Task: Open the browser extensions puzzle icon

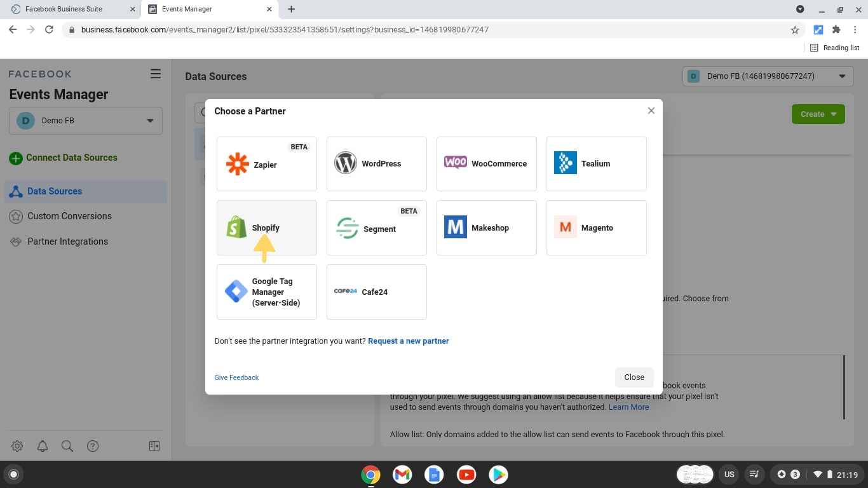Action: pos(836,30)
